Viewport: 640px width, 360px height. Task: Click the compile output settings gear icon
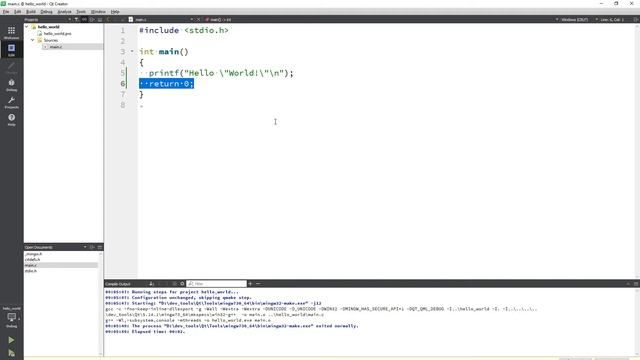click(182, 284)
